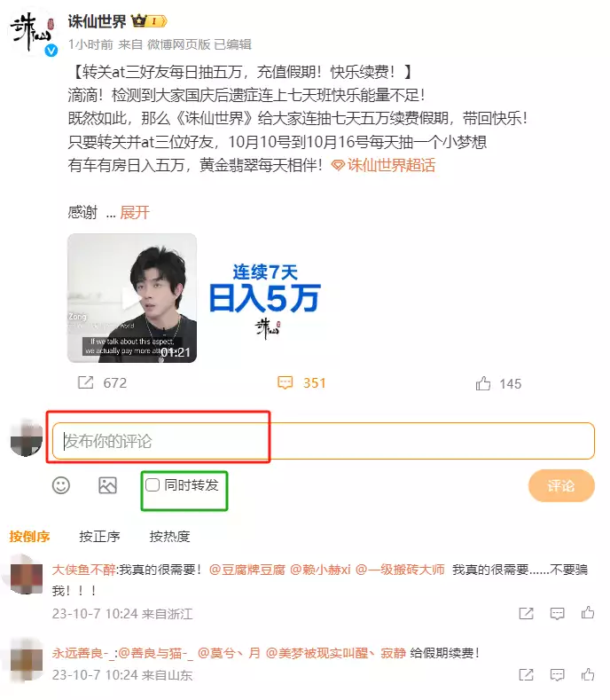This screenshot has width=610, height=700.
Task: Submit with the orange 评论 button
Action: coord(561,485)
